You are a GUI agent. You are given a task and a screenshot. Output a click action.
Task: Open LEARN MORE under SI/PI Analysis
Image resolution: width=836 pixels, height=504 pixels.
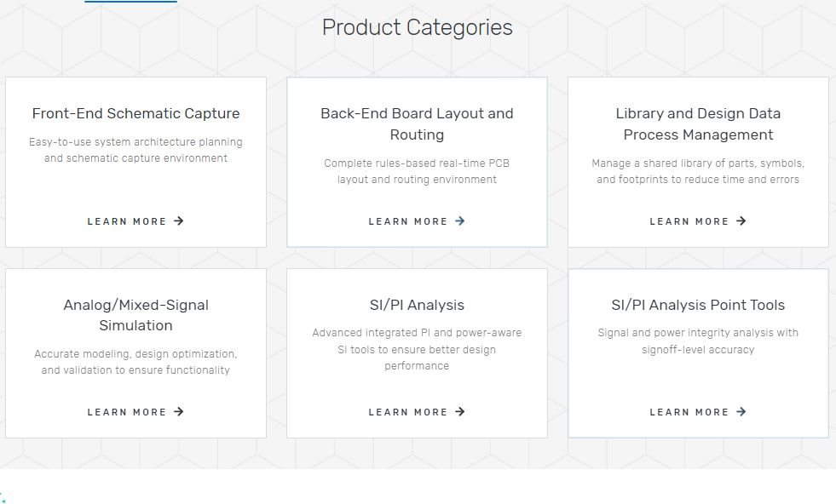coord(417,412)
